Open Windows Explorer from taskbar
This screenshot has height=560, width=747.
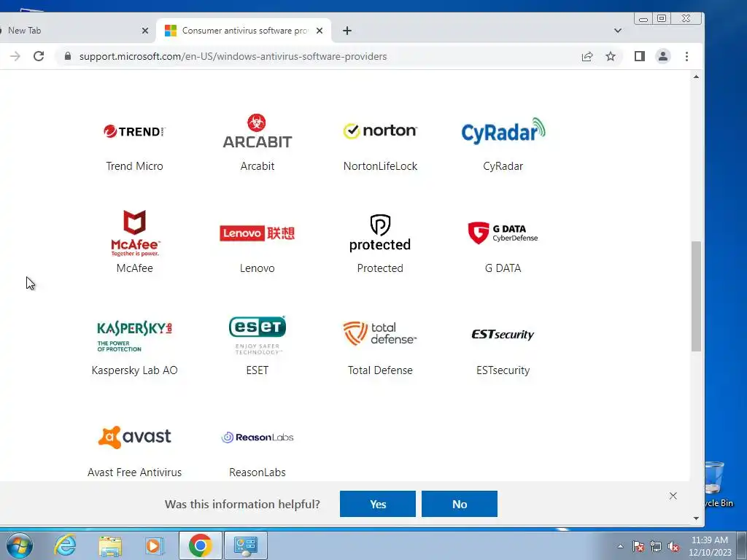110,545
